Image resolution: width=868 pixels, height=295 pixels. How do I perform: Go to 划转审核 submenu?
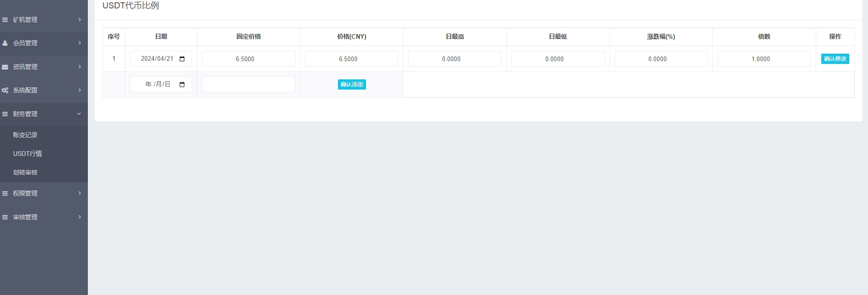pos(25,172)
